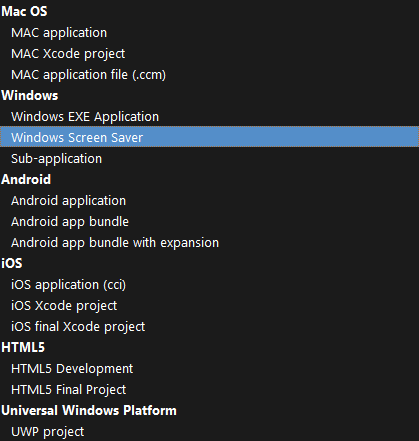Pick Windows EXE Application entry
The width and height of the screenshot is (419, 441).
coord(209,117)
